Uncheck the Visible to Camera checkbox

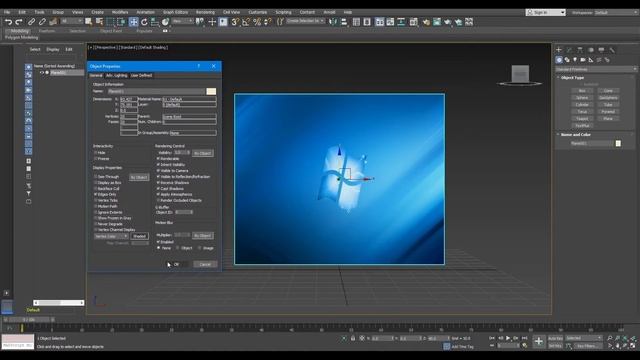(x=158, y=171)
